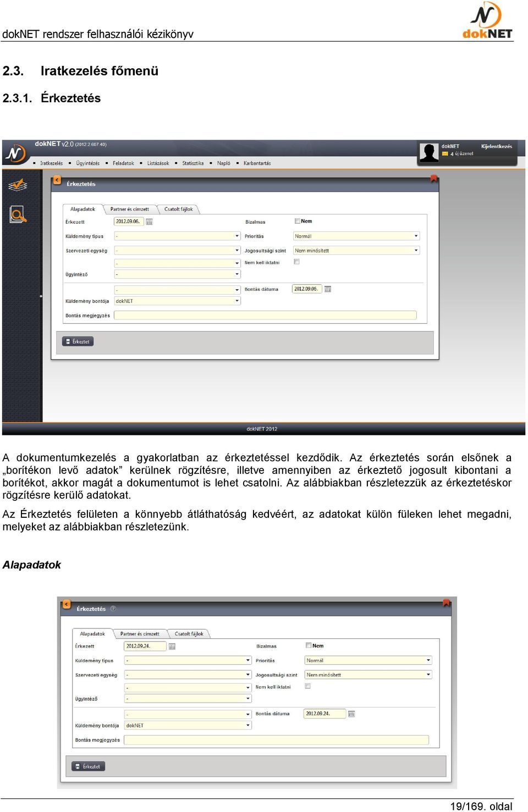Toggle Bizalmas Nem checkbox in the 2012.09.24. form
This screenshot has width=528, height=812.
[x=309, y=645]
